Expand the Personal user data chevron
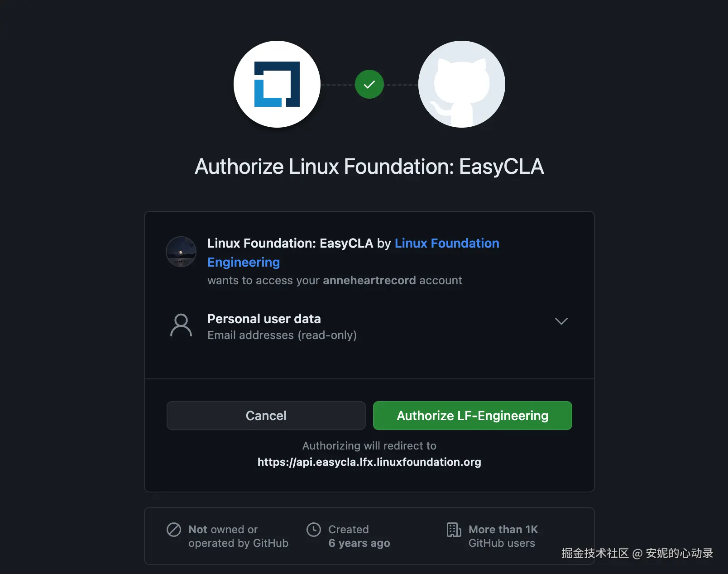Image resolution: width=728 pixels, height=574 pixels. point(561,321)
